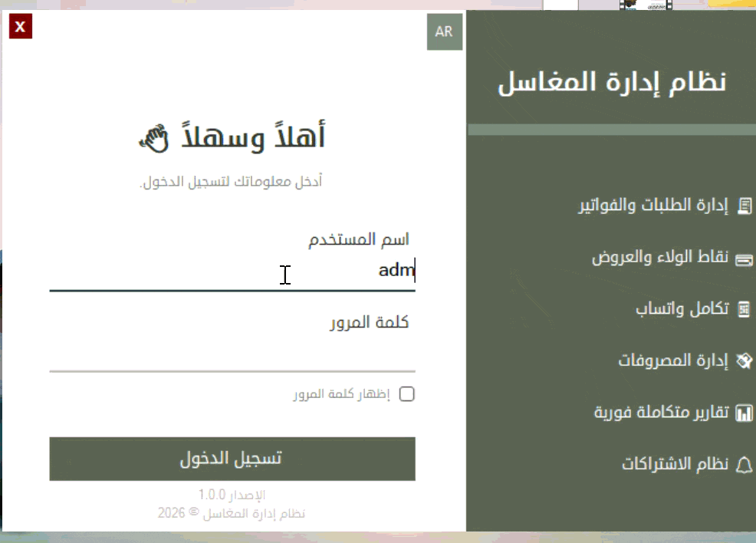Viewport: 756px width, 543px height.
Task: Click the 'الإصدار 1.0.0' version text
Action: [232, 495]
